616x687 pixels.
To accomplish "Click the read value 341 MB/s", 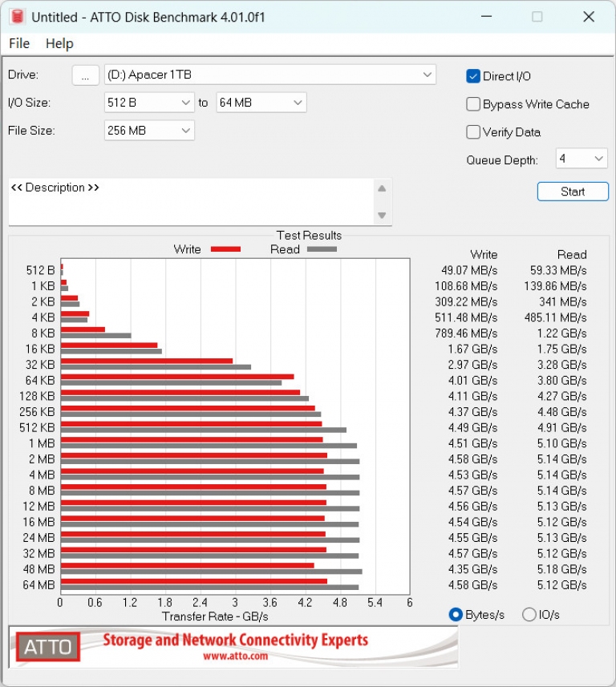I will (563, 302).
